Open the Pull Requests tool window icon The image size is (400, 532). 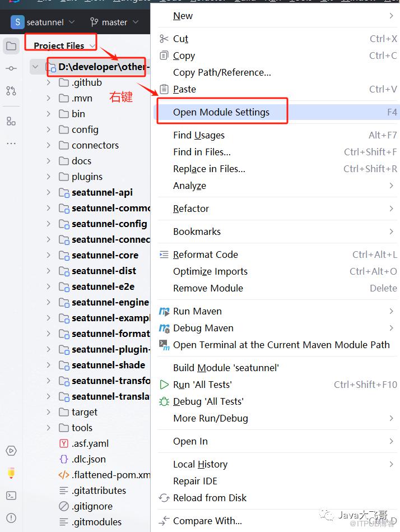11,91
